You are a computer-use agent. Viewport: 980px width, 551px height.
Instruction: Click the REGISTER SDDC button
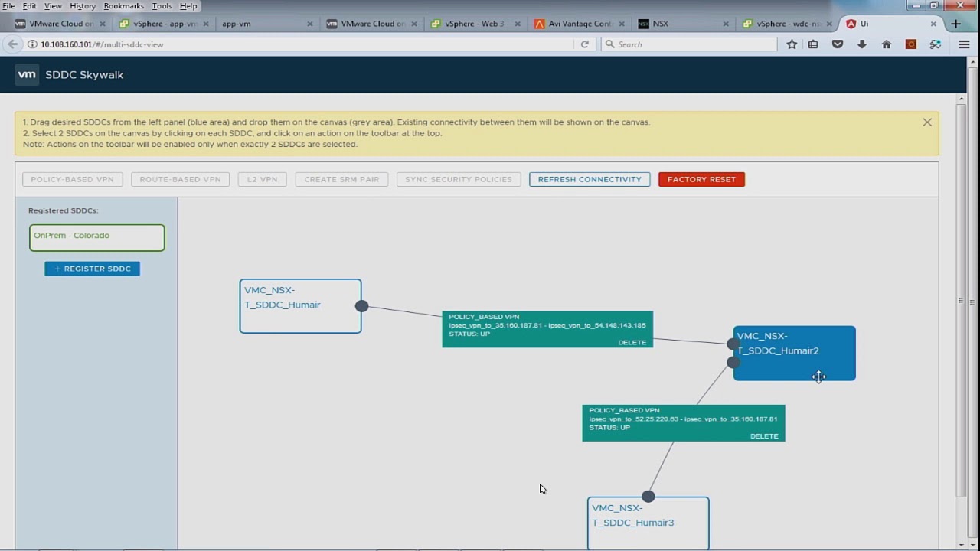click(92, 269)
